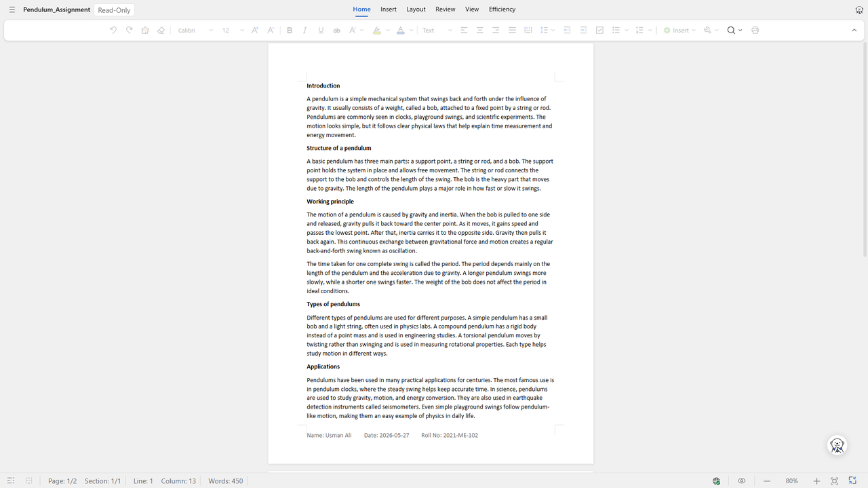Fit page to window icon
This screenshot has height=488, width=868.
[834, 481]
